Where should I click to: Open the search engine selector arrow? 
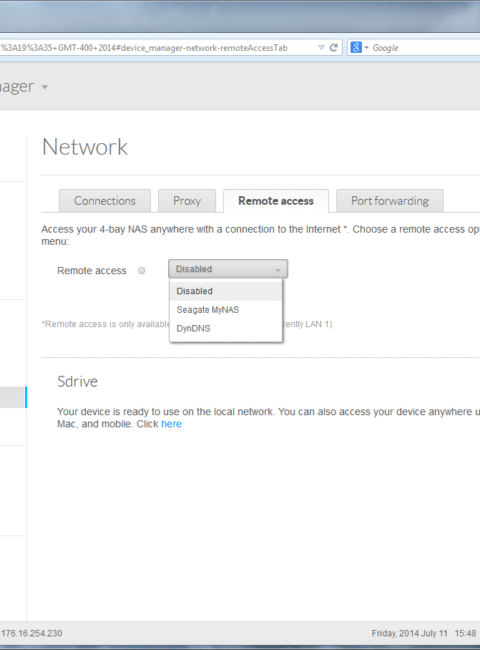tap(366, 48)
